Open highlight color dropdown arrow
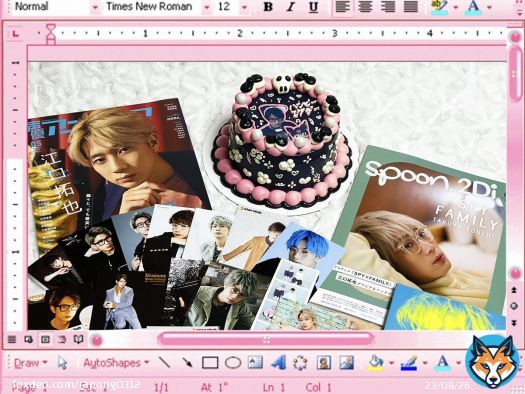The width and height of the screenshot is (525, 394). [456, 7]
